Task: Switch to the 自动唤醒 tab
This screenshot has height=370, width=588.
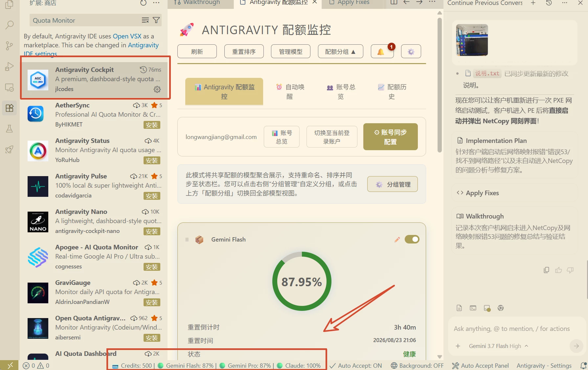Action: (x=290, y=92)
